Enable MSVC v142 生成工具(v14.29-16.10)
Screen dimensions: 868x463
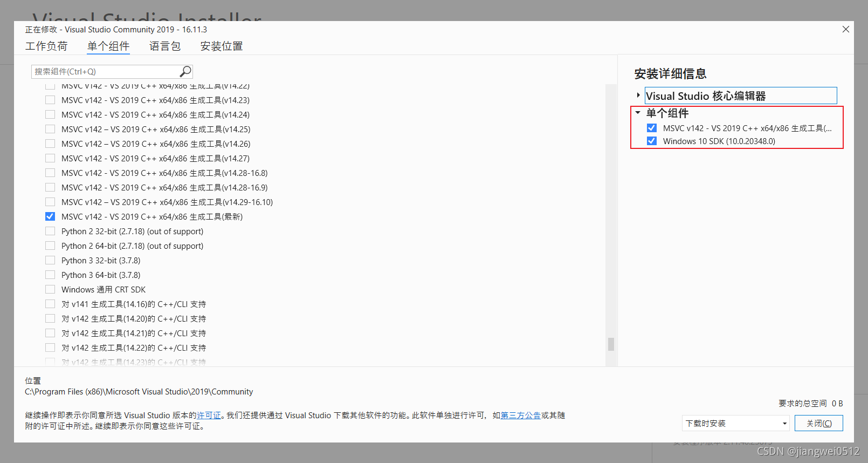[x=50, y=202]
